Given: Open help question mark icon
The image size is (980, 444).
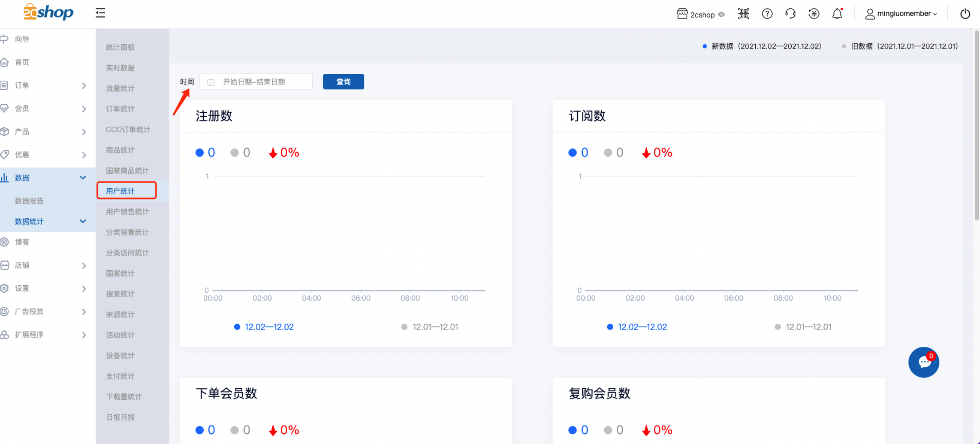Looking at the screenshot, I should click(767, 14).
